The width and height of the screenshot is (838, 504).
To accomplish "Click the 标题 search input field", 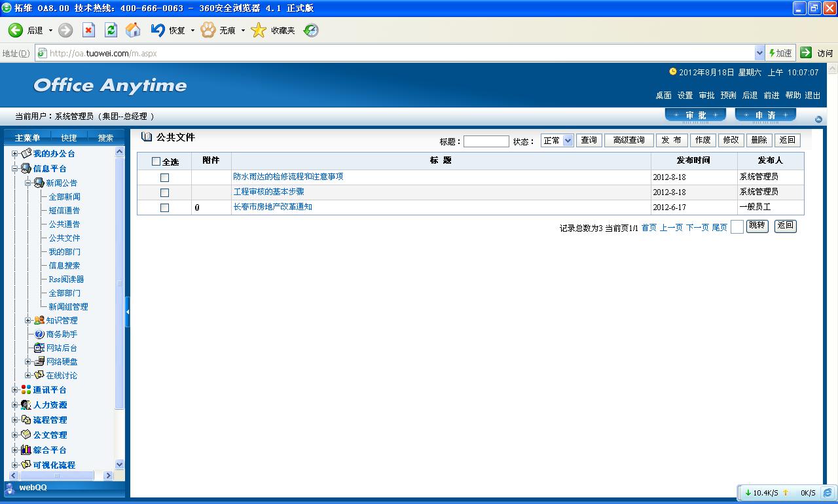I will pyautogui.click(x=486, y=141).
